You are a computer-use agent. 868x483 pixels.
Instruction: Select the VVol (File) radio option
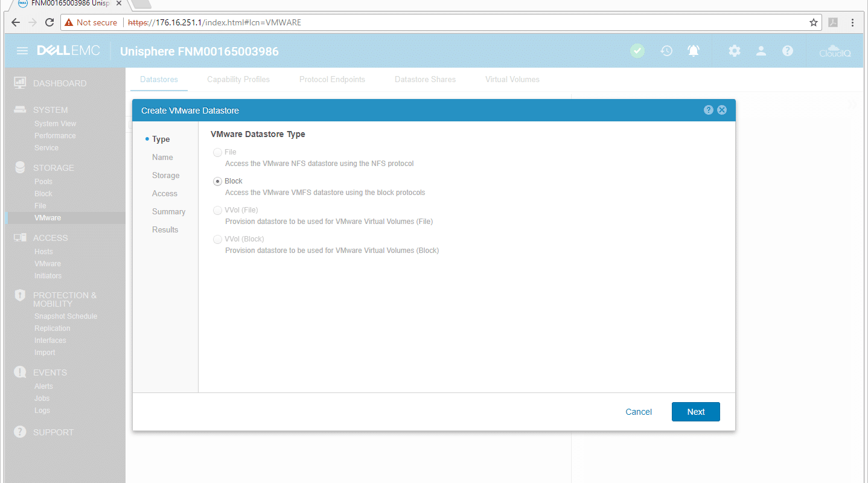[x=217, y=210]
